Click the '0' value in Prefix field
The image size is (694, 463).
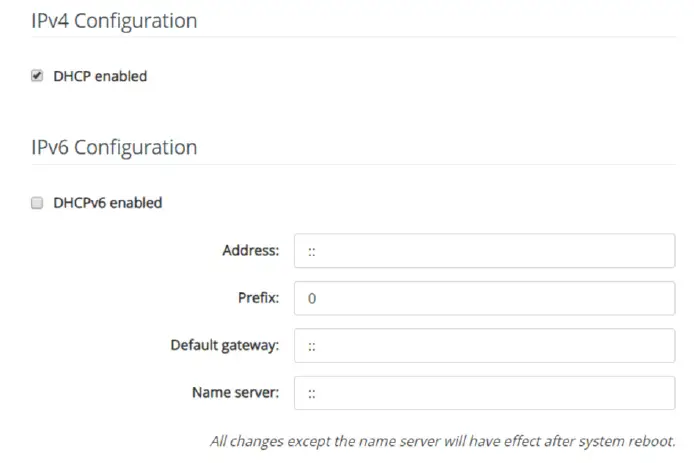pos(312,298)
